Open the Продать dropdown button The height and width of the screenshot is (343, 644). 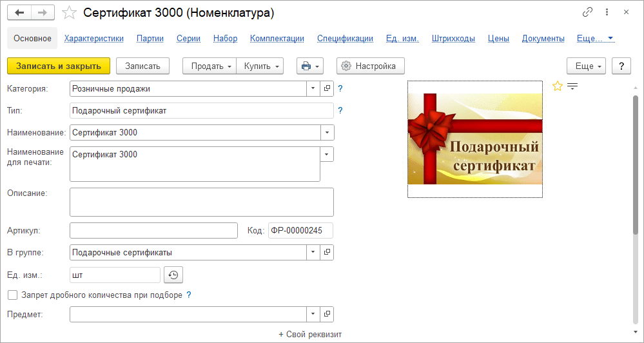pyautogui.click(x=210, y=66)
